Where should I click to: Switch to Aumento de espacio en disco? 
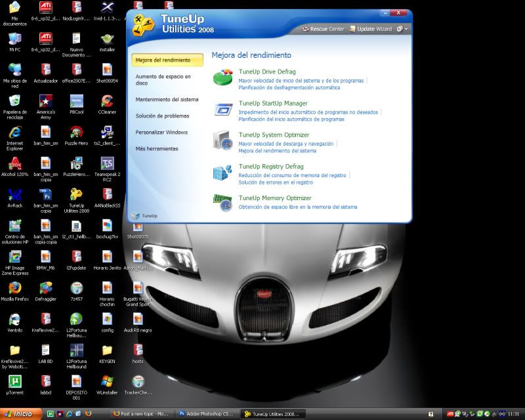[163, 79]
